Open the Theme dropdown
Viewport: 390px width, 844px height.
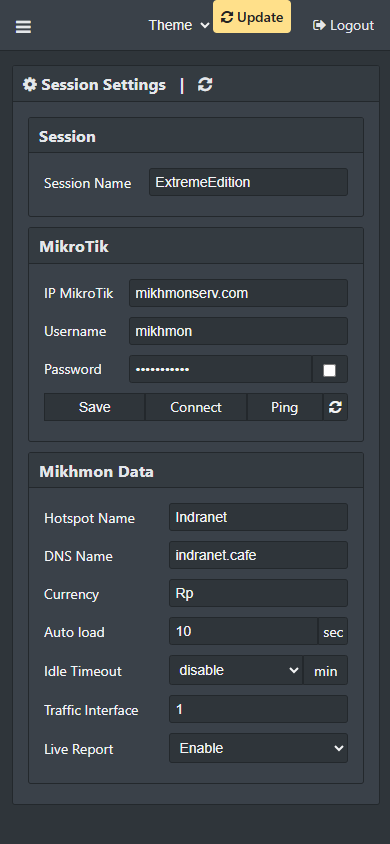click(179, 25)
